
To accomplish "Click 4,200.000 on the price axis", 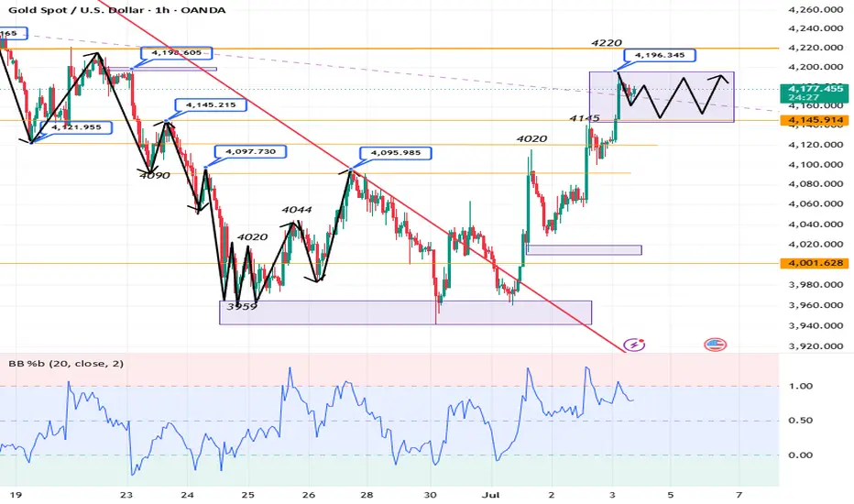I will click(x=816, y=67).
